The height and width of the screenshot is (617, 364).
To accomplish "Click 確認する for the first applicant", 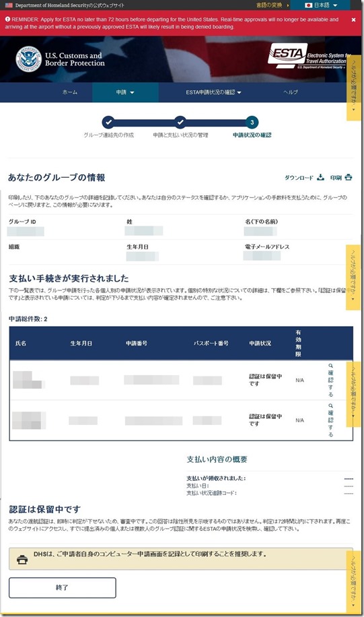I will pyautogui.click(x=330, y=380).
